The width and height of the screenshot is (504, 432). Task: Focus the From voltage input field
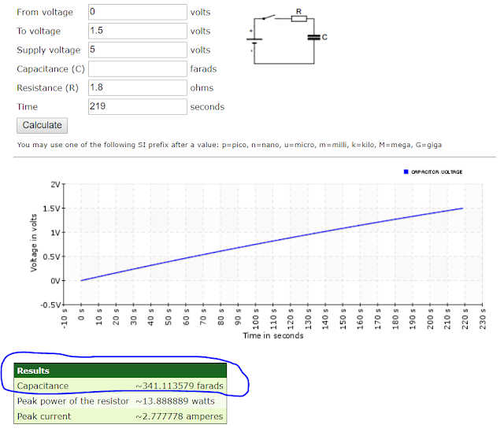coord(138,13)
